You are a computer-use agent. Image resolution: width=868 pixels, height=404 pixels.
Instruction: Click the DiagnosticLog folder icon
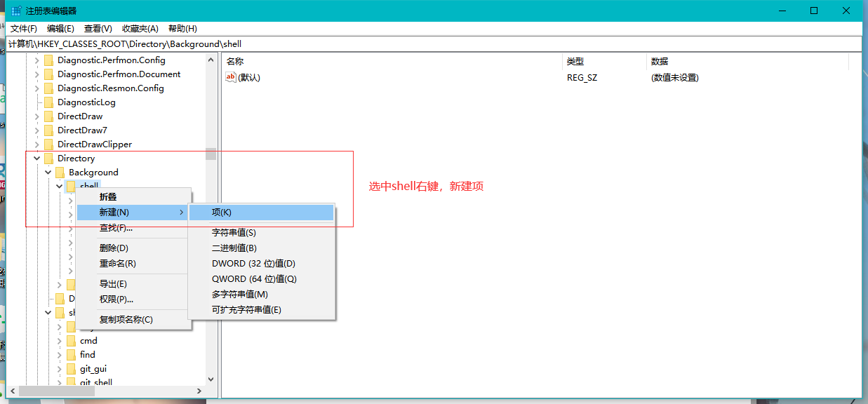tap(48, 102)
